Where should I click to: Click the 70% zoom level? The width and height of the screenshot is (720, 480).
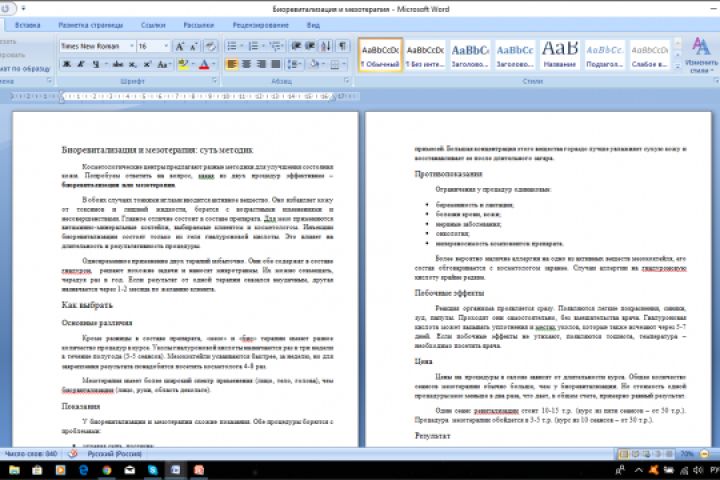point(687,454)
